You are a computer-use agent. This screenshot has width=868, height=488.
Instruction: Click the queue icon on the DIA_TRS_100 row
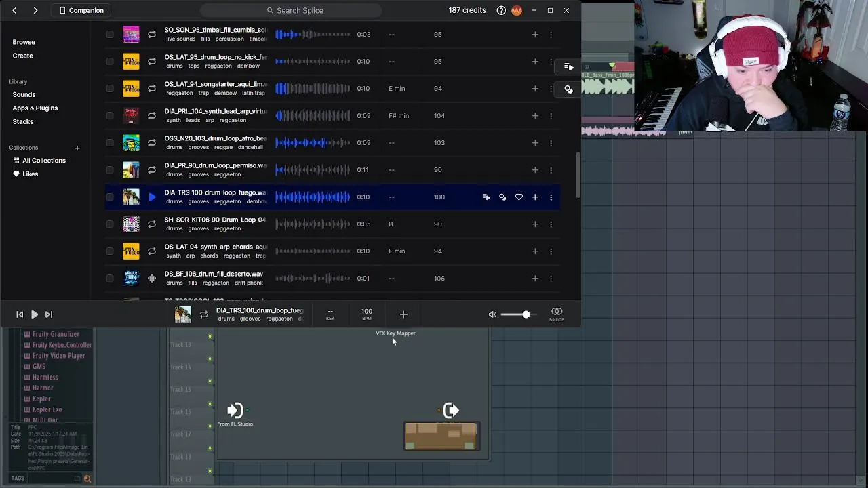[x=486, y=197]
